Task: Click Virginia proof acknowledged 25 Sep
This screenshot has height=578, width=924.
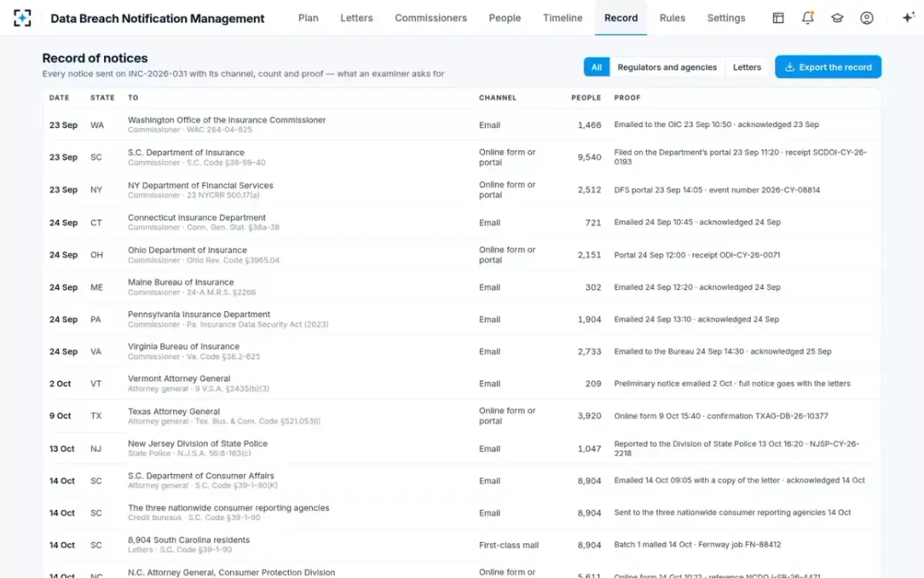Action: [x=722, y=351]
